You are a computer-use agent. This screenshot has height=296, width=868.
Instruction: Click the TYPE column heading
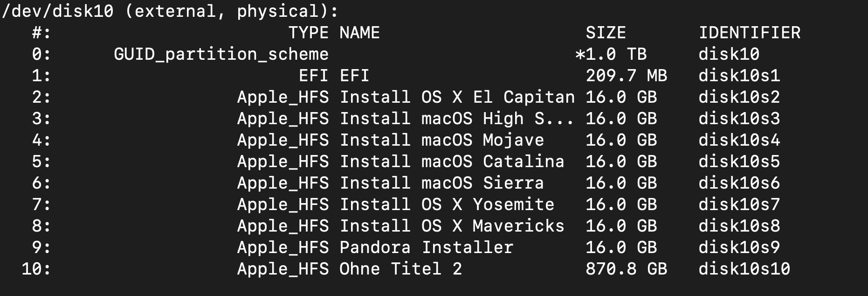(x=308, y=33)
